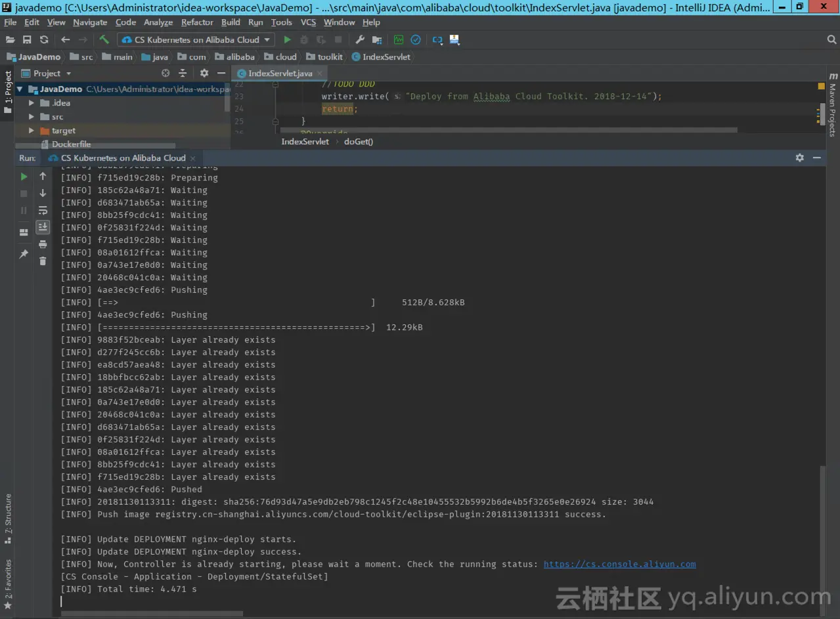Open the Navigate menu
The width and height of the screenshot is (840, 619).
(x=90, y=22)
